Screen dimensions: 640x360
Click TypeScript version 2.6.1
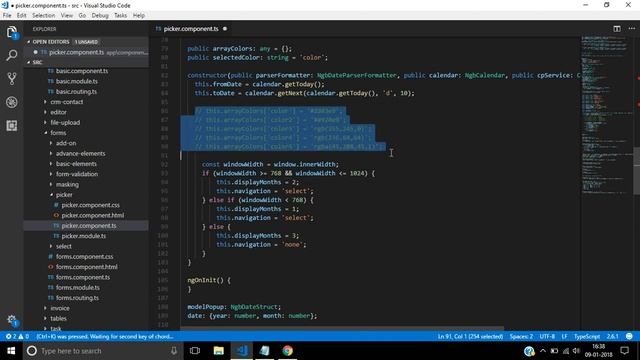tap(612, 336)
